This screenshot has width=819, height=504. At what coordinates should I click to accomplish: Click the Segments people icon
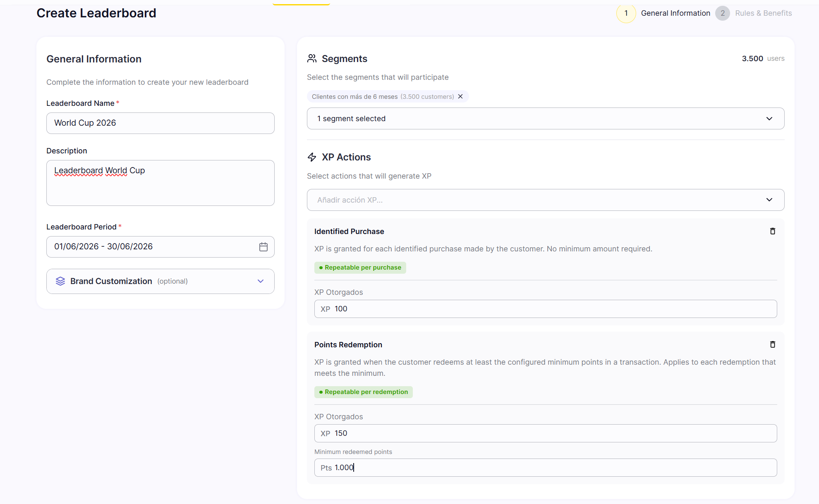[x=312, y=58]
